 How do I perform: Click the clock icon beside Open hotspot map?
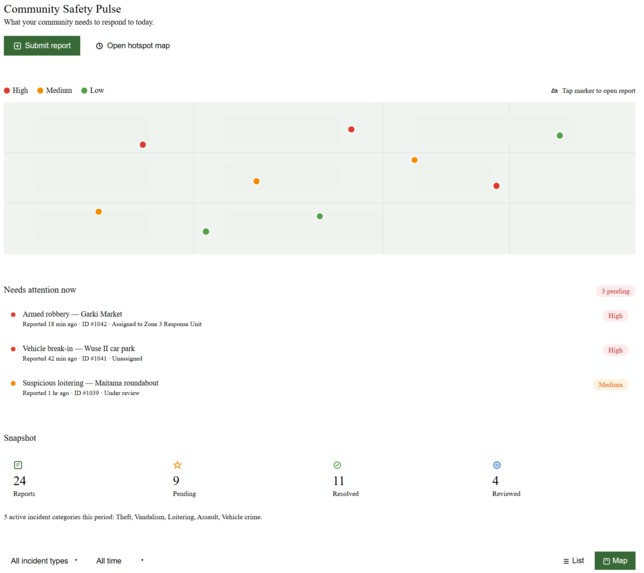tap(99, 46)
